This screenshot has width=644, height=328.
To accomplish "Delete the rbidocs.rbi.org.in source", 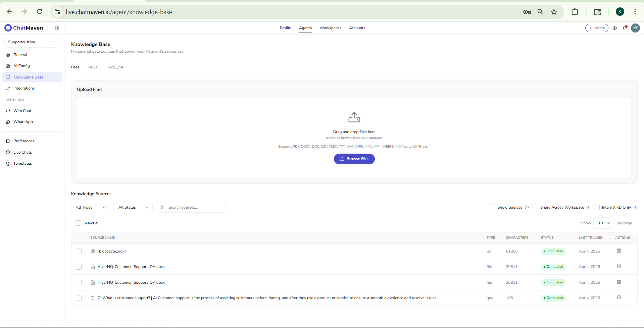I will click(619, 251).
